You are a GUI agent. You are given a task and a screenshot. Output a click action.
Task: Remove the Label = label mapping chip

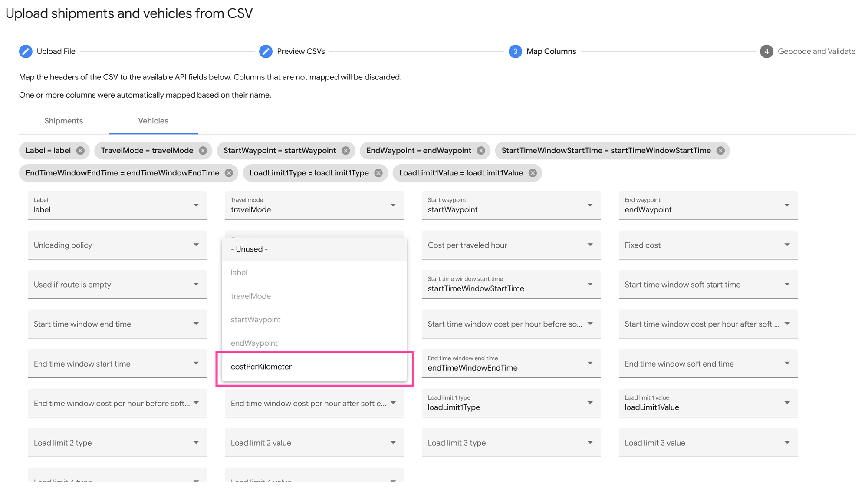tap(80, 150)
